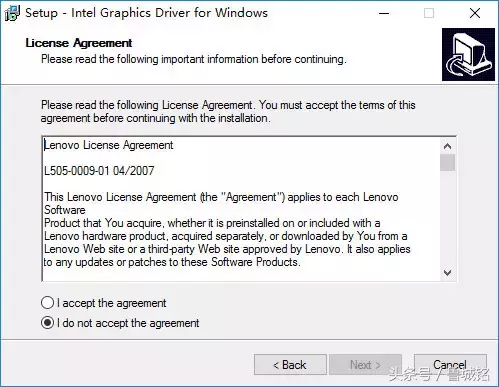Click the scrollbar track below the thumb

click(448, 218)
